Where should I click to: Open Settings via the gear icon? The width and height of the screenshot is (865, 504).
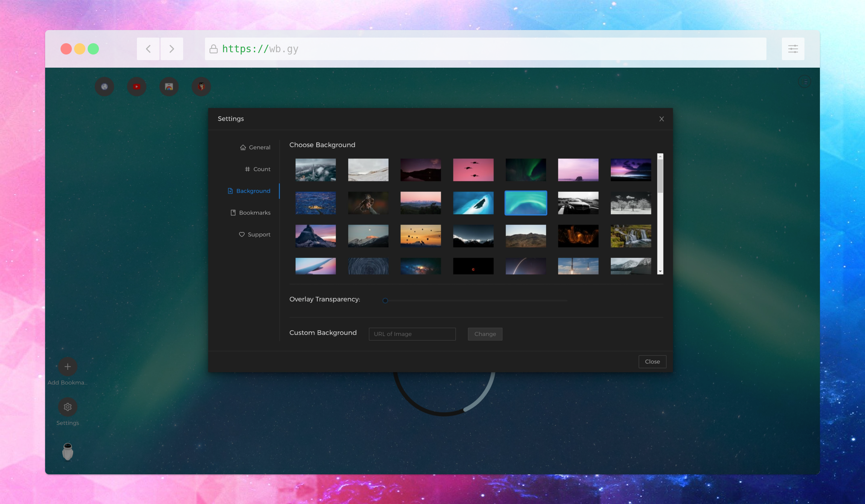[67, 407]
